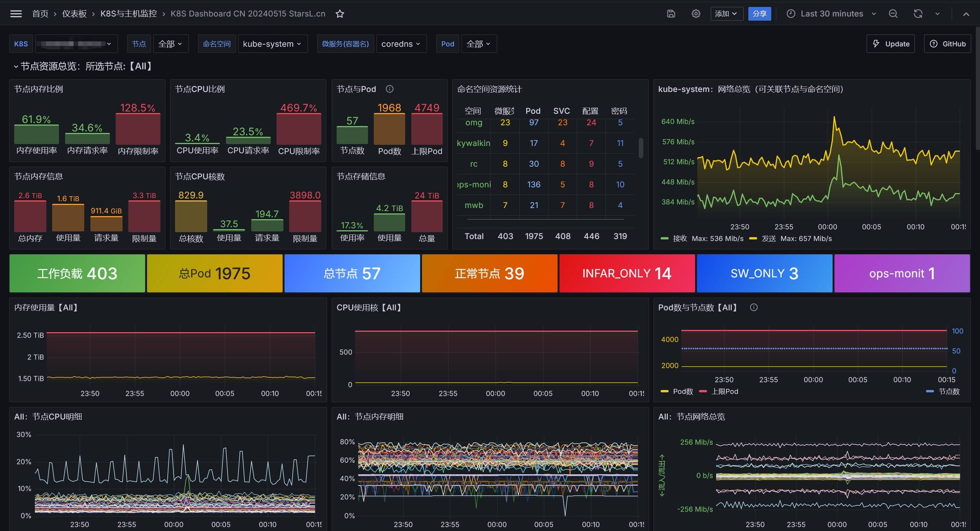
Task: Refresh the dashboard now
Action: point(918,14)
